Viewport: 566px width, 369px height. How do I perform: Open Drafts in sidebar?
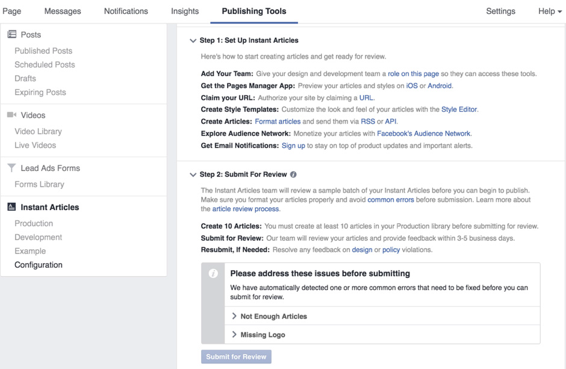point(25,78)
